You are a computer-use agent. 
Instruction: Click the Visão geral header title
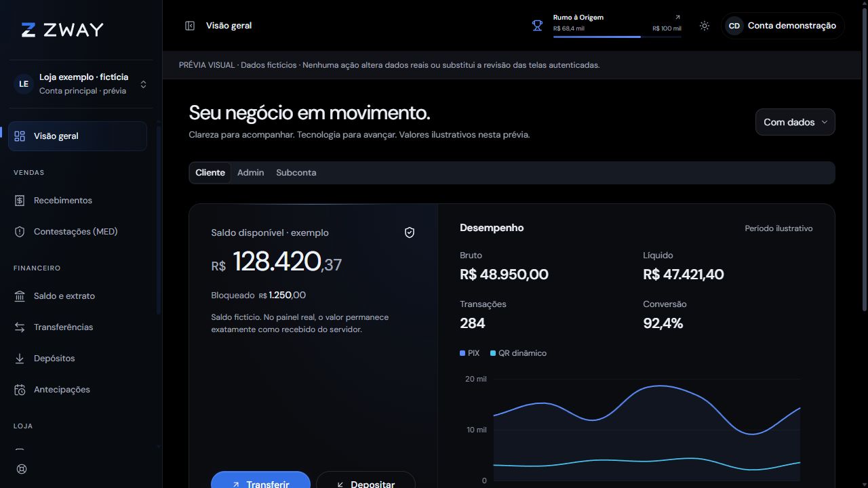tap(229, 26)
